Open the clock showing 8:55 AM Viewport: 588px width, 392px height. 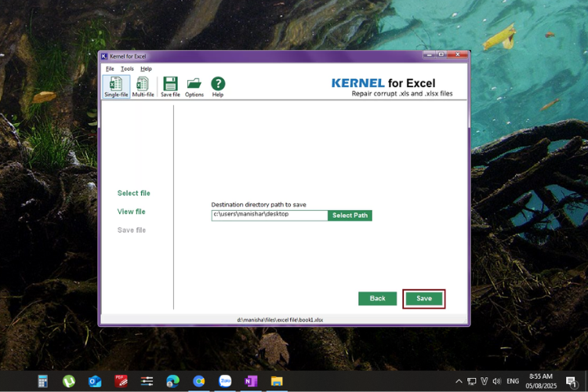pos(541,381)
